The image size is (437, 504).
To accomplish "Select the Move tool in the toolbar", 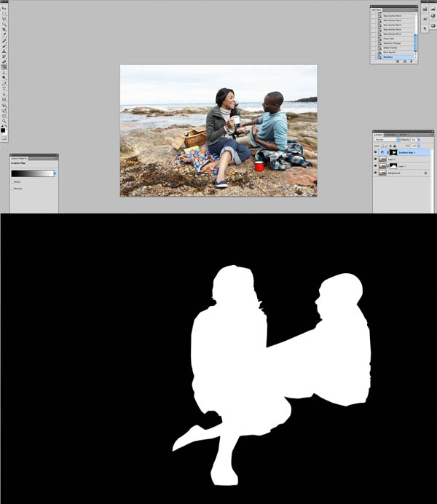I will coord(4,8).
